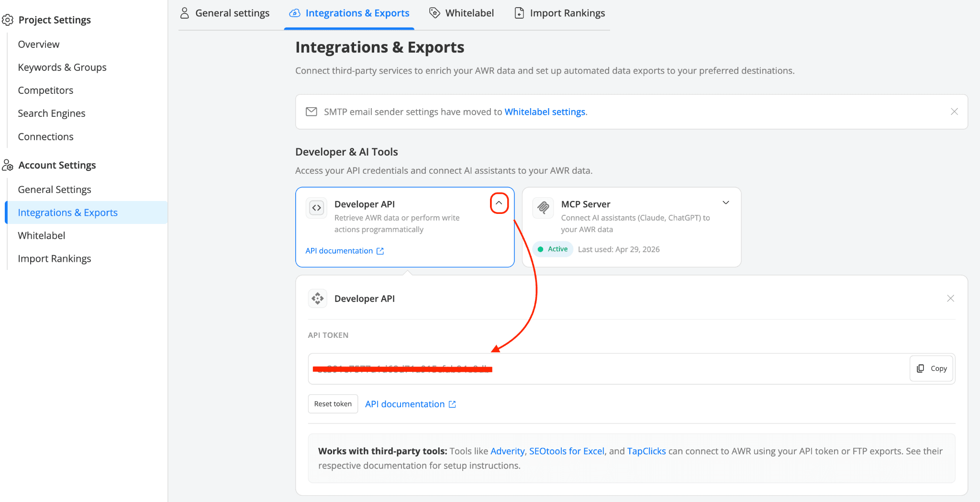Open Import Rankings in the sidebar
The height and width of the screenshot is (502, 980).
55,258
